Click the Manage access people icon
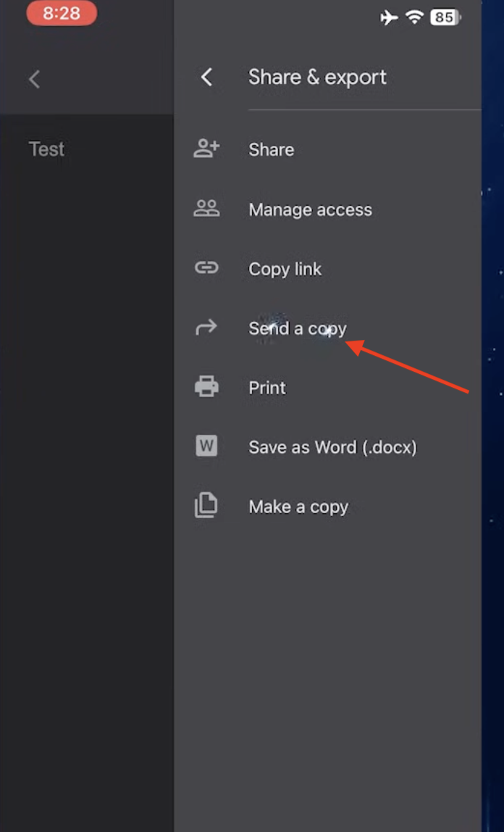This screenshot has height=832, width=504. tap(207, 209)
